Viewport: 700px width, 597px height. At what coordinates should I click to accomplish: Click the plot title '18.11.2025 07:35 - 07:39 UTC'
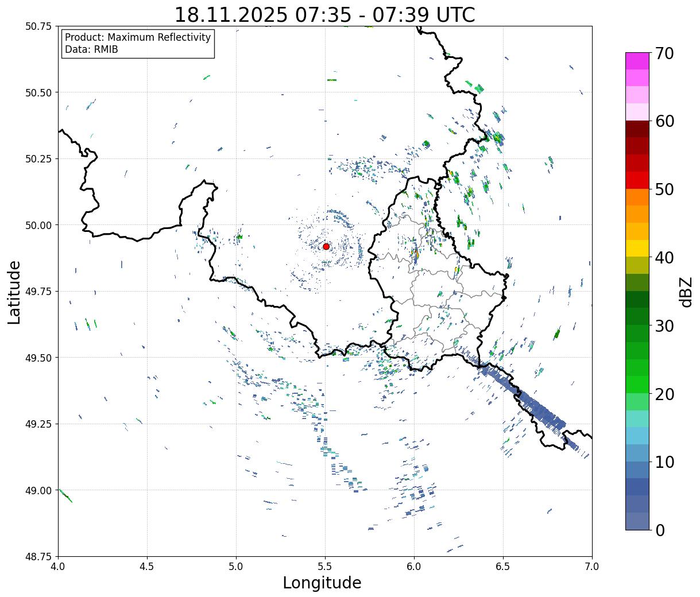pyautogui.click(x=324, y=14)
